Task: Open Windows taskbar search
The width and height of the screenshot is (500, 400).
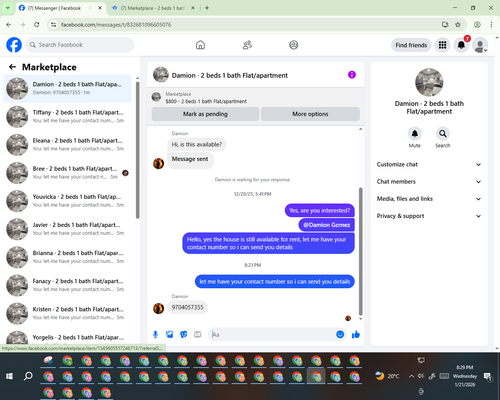Action: pyautogui.click(x=28, y=376)
